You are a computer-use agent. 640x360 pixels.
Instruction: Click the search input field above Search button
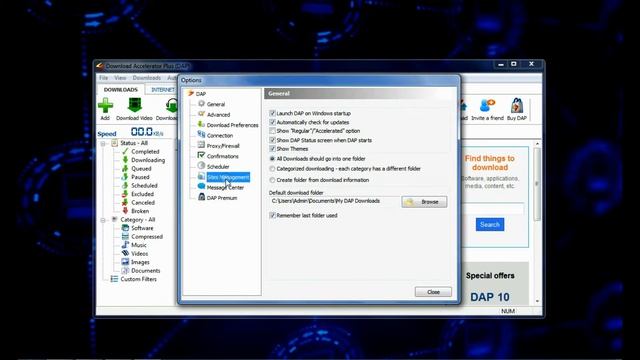coord(494,209)
